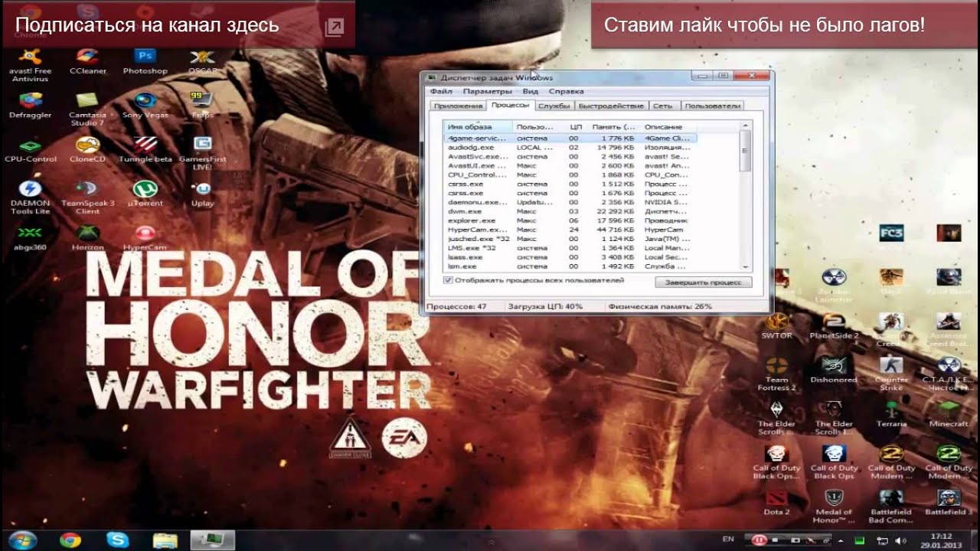Open the Windows Start menu
This screenshot has width=980, height=551.
tap(22, 540)
